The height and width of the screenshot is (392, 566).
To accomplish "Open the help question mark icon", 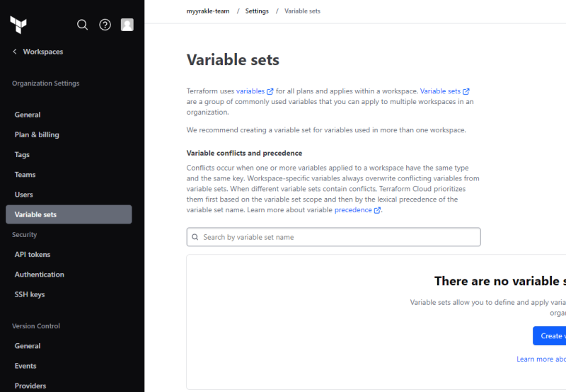I will (105, 25).
